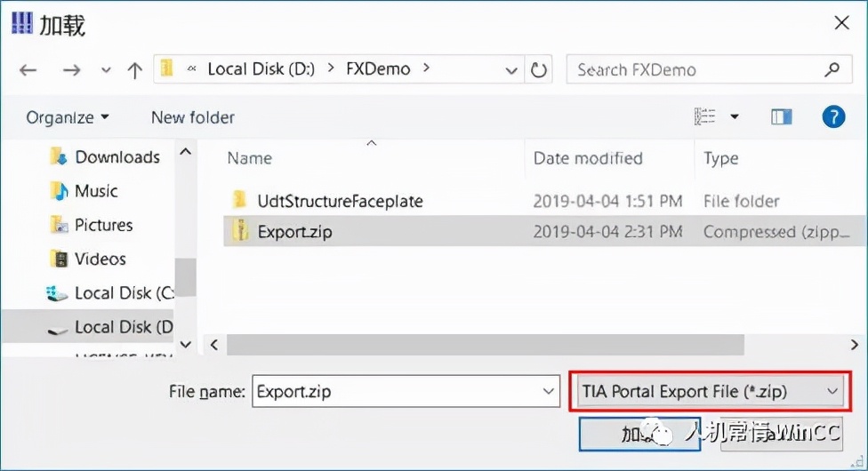Go forward with the right arrow
The width and height of the screenshot is (868, 471).
(71, 70)
